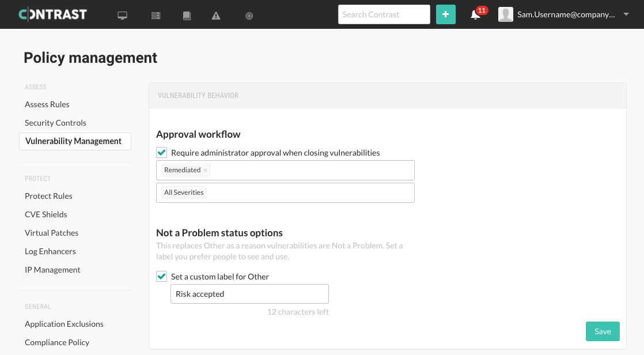The image size is (644, 355).
Task: Click the All Severities tag
Action: coord(184,192)
